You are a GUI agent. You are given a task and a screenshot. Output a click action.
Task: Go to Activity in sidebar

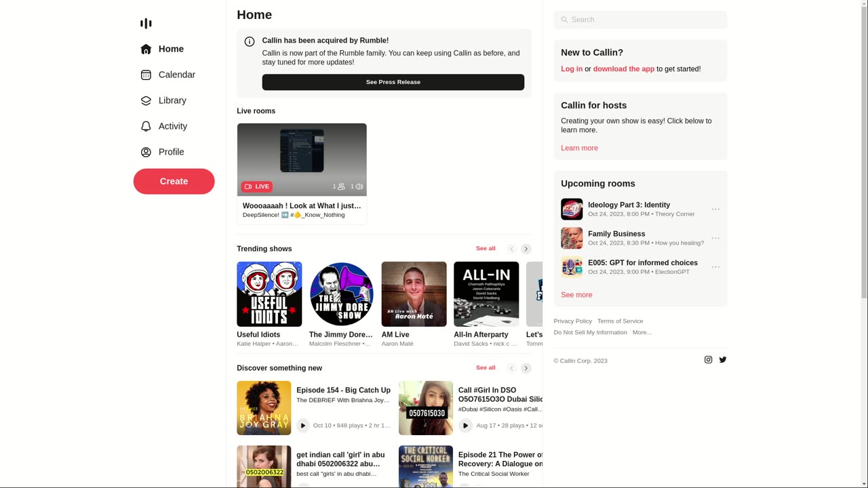tap(173, 126)
